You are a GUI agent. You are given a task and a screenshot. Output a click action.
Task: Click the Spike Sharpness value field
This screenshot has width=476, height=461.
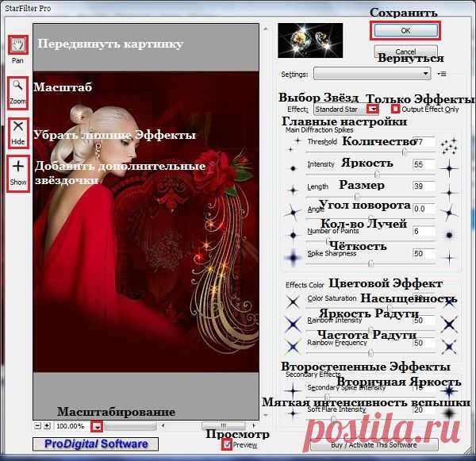click(x=424, y=254)
